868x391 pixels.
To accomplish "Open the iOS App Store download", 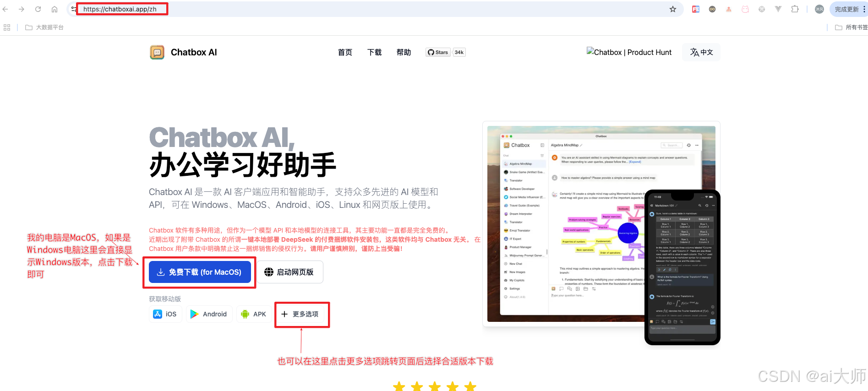I will tap(165, 314).
